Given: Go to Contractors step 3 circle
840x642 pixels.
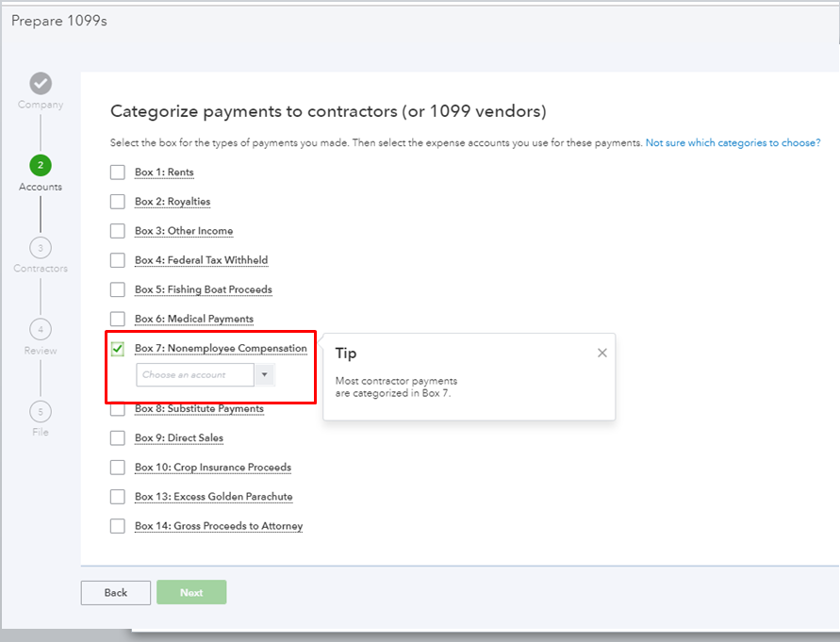Looking at the screenshot, I should click(x=41, y=247).
